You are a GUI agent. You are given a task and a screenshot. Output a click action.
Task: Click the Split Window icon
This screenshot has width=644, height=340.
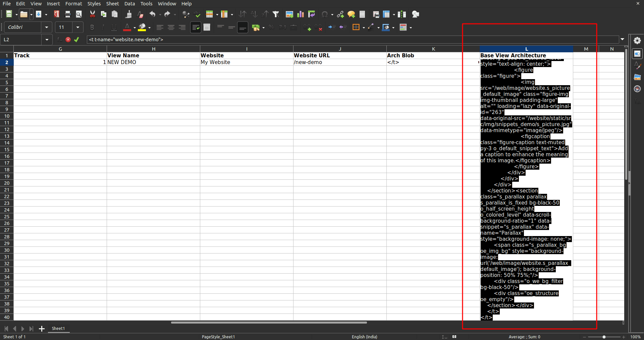402,14
